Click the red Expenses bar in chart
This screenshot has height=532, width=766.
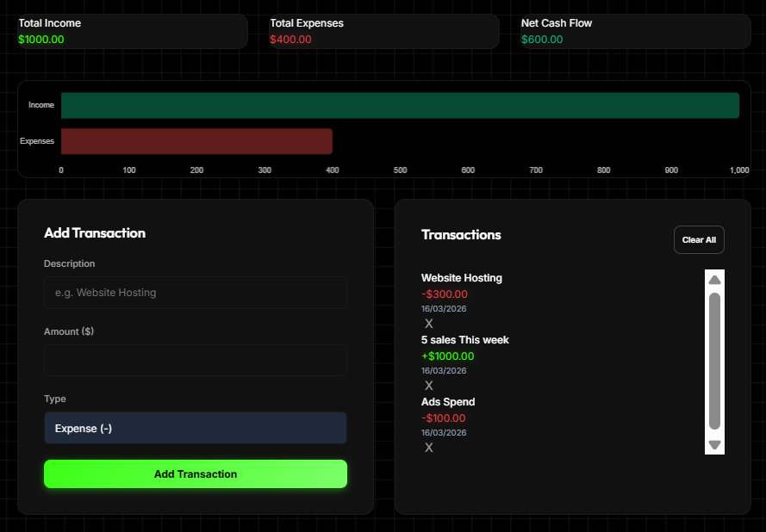click(196, 141)
